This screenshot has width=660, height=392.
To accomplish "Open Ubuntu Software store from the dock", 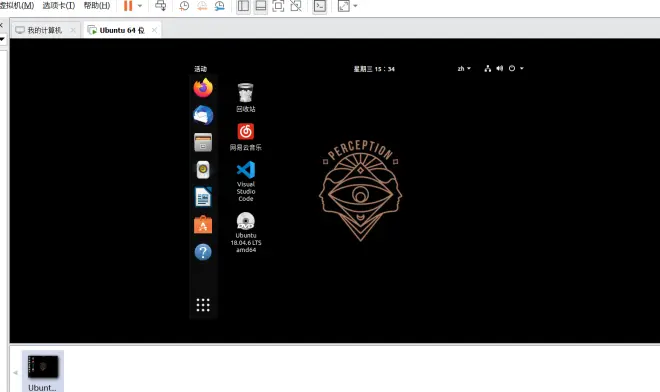I will [203, 225].
